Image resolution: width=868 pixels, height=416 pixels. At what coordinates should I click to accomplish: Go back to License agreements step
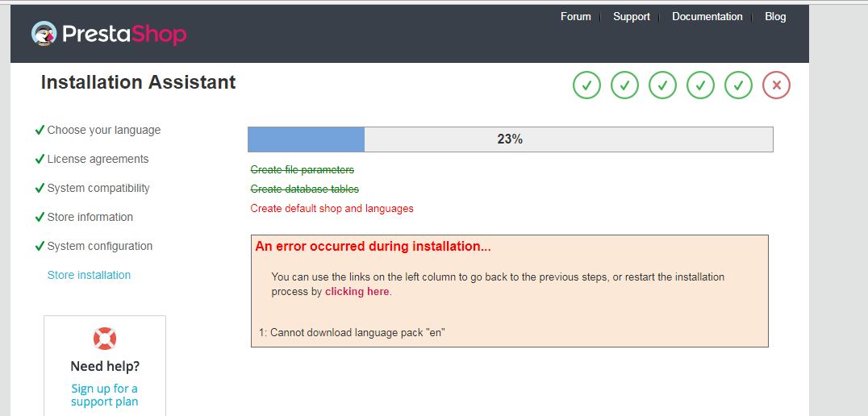tap(98, 159)
